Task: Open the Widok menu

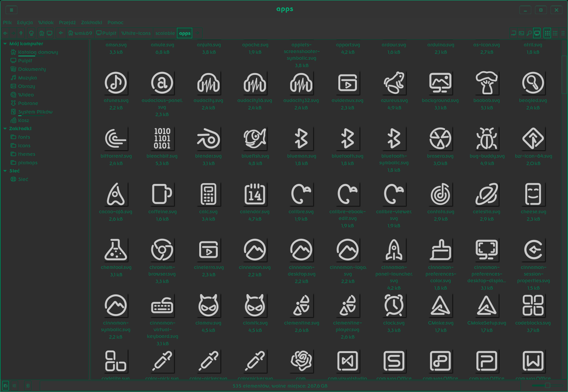Action: point(46,23)
